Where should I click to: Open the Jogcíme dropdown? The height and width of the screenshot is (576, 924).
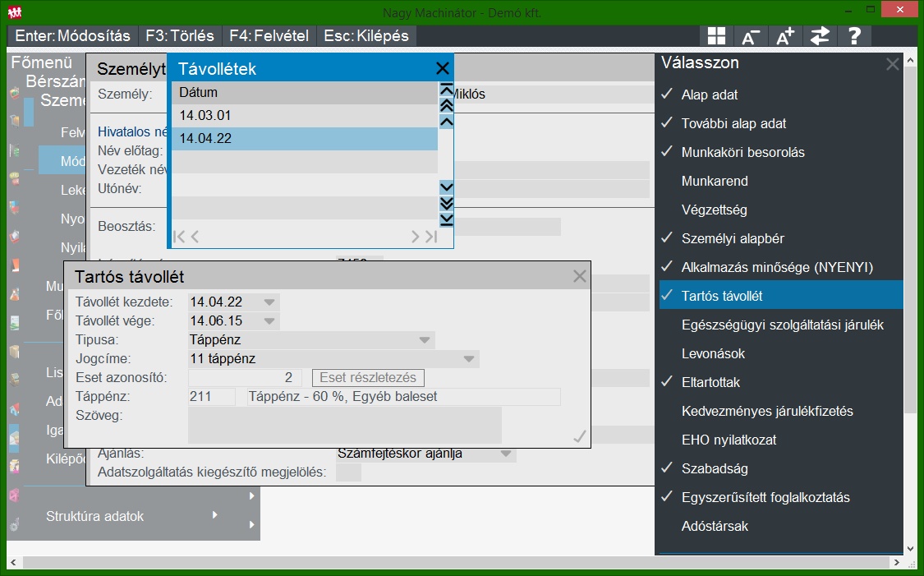(x=469, y=359)
